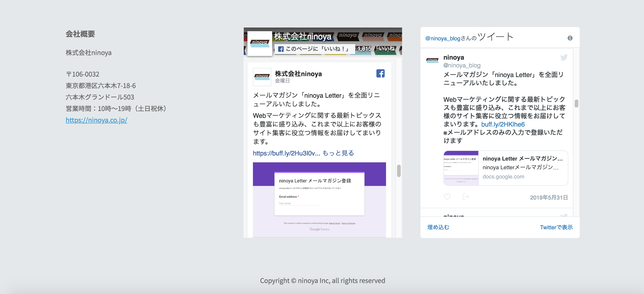Image resolution: width=644 pixels, height=294 pixels.
Task: Expand post with 'もっと見る' link
Action: (338, 153)
